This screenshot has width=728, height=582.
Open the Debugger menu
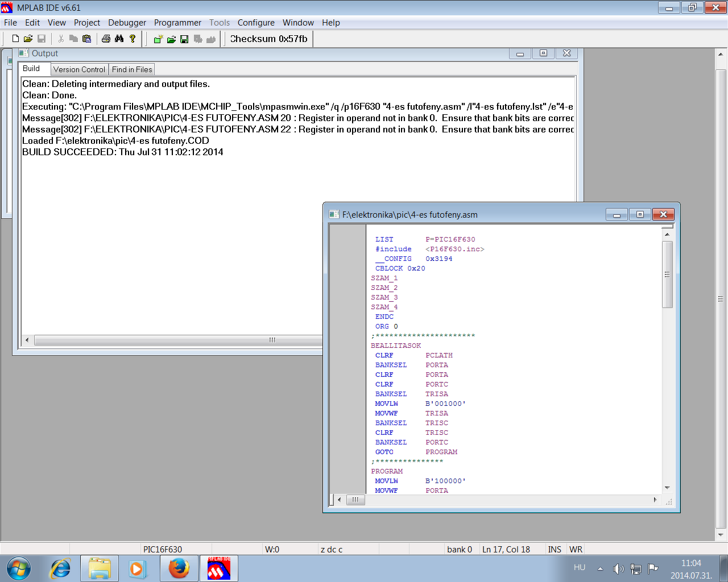coord(127,23)
